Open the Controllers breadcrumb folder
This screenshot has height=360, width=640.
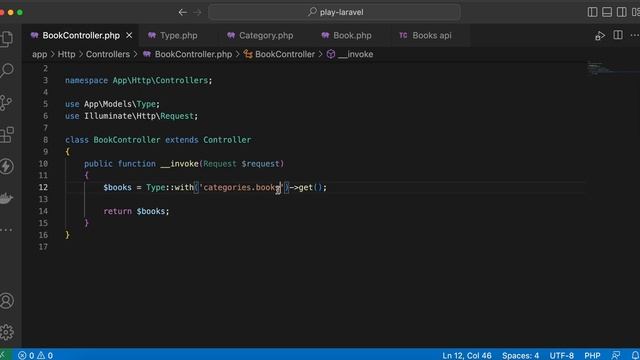tap(108, 54)
